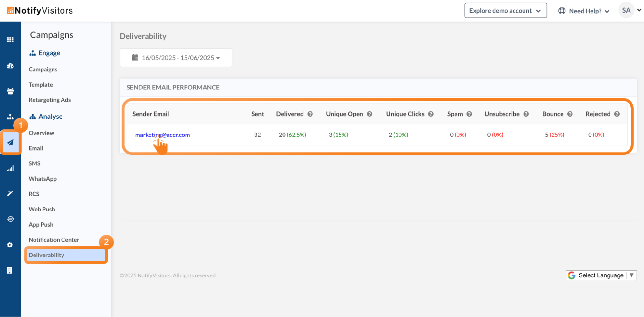The width and height of the screenshot is (644, 317).
Task: Click the calendar icon in date picker
Action: coord(135,58)
